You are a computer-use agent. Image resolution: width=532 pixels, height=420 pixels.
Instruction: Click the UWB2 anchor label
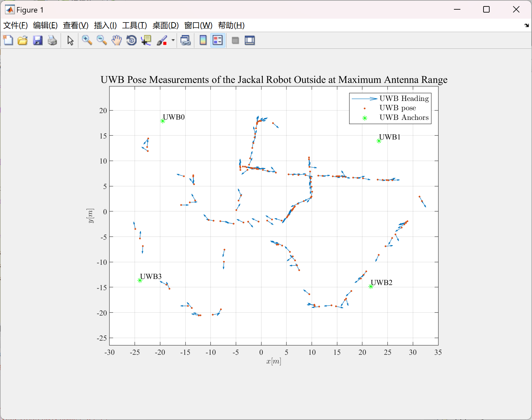tap(382, 282)
